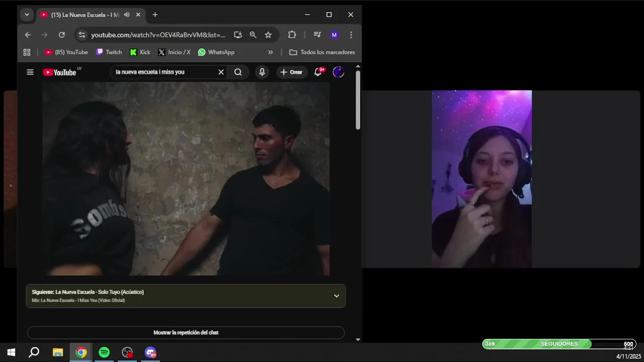
Task: Click the scrollbar down arrow
Action: click(x=358, y=340)
